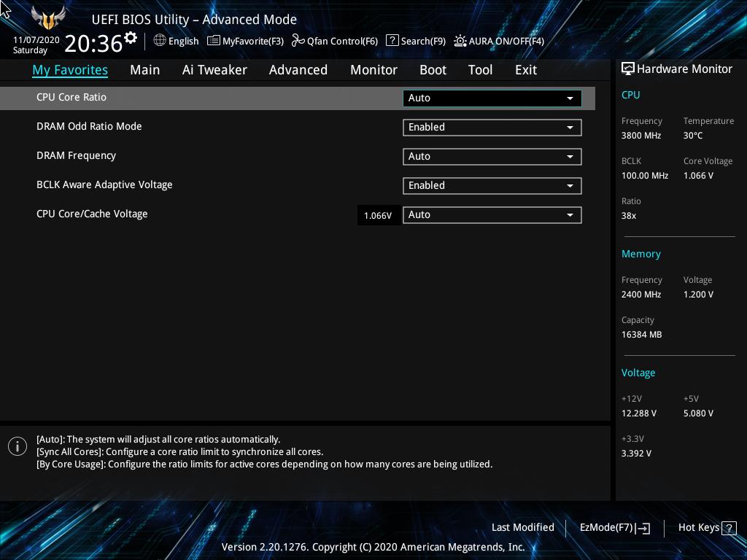Open the Exit tab
Screen dimensions: 747x560
click(x=526, y=70)
